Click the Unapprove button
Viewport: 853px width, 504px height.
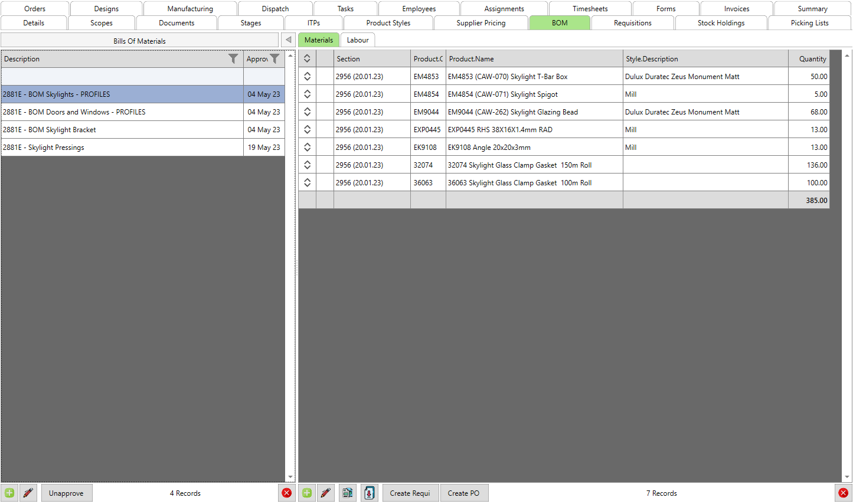point(66,493)
